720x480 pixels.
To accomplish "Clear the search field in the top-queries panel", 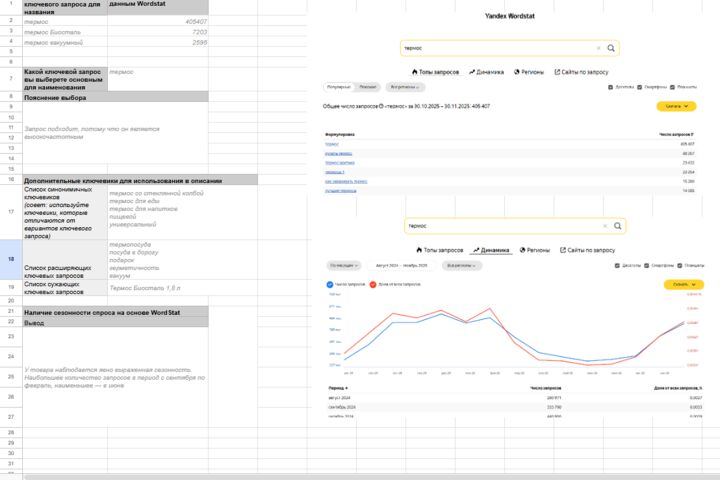I will coord(598,48).
